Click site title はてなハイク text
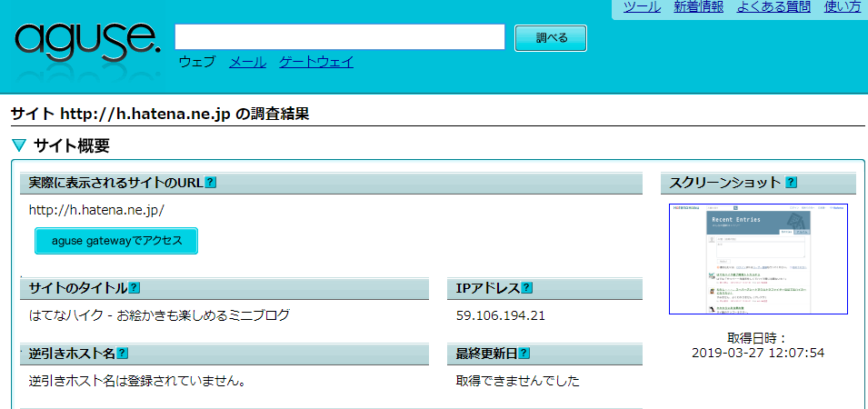The height and width of the screenshot is (409, 868). 159,315
